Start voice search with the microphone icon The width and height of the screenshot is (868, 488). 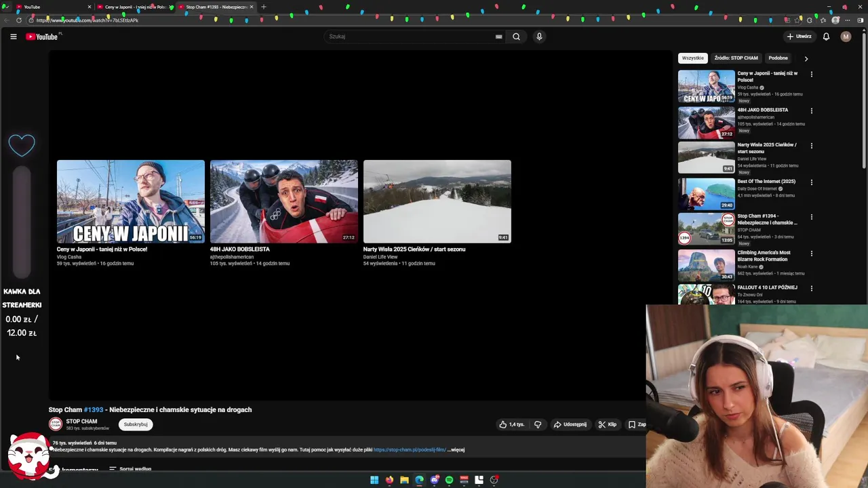[x=539, y=37]
